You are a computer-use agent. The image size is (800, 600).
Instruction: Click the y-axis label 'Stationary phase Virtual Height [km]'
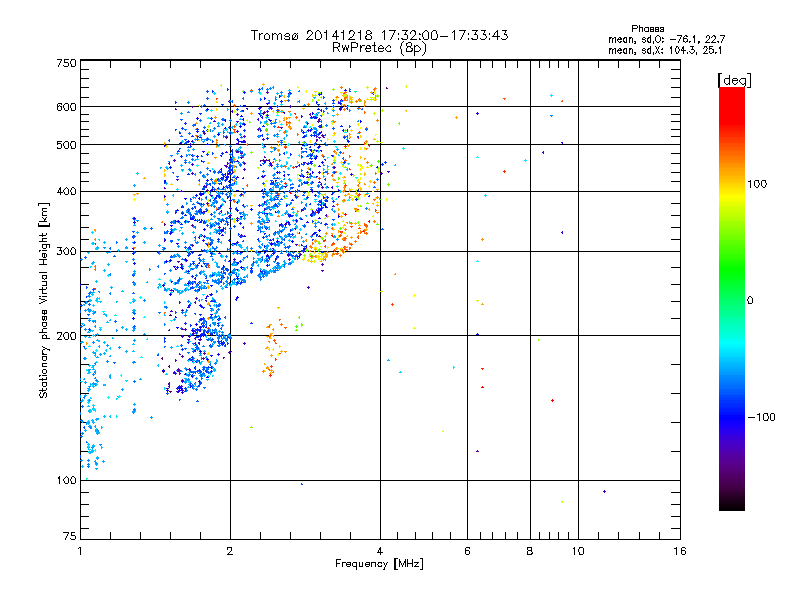(43, 300)
